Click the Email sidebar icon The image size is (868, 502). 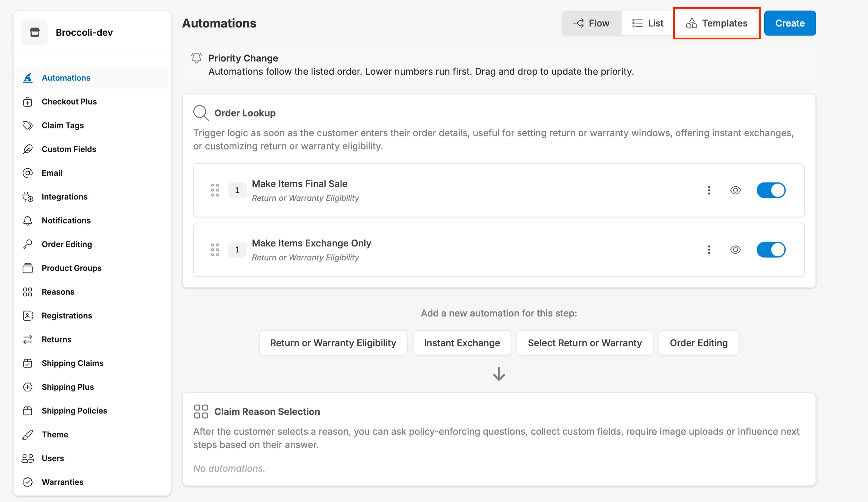27,173
